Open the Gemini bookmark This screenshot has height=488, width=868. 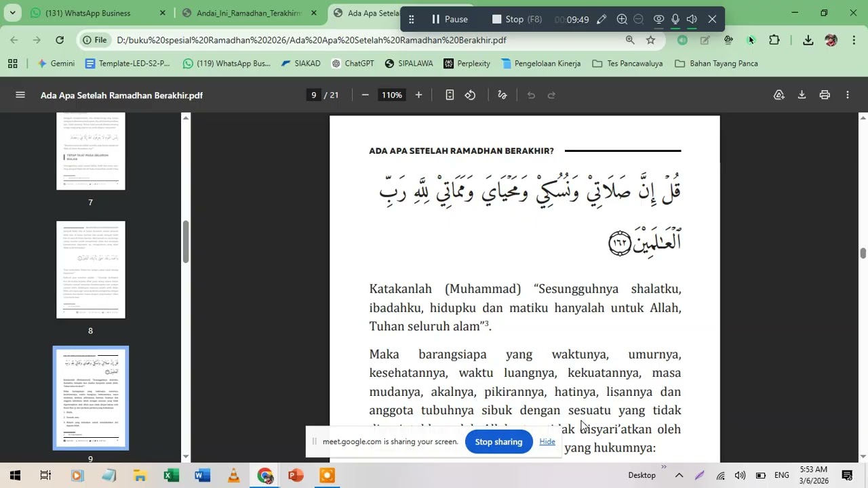coord(56,64)
